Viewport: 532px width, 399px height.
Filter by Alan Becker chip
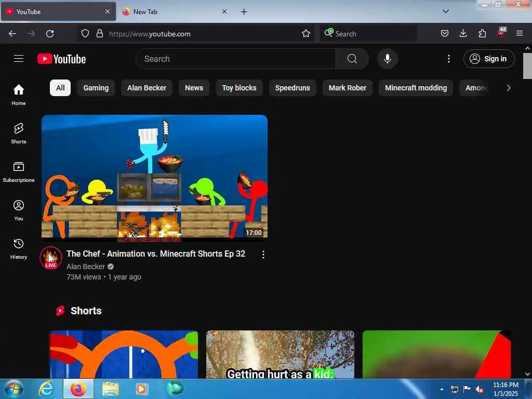[147, 88]
